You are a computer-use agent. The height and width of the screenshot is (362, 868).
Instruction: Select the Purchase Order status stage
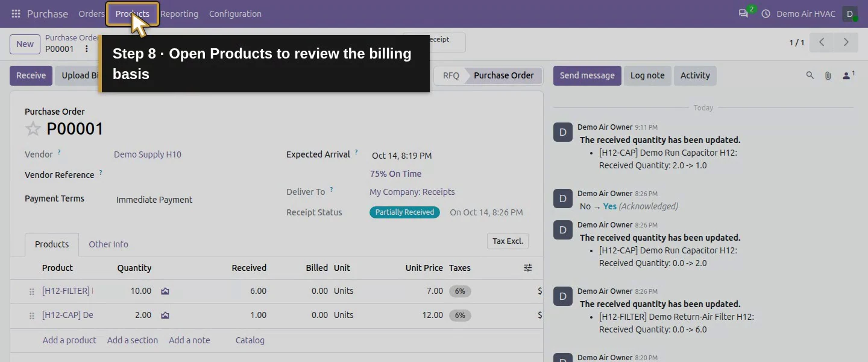click(504, 75)
